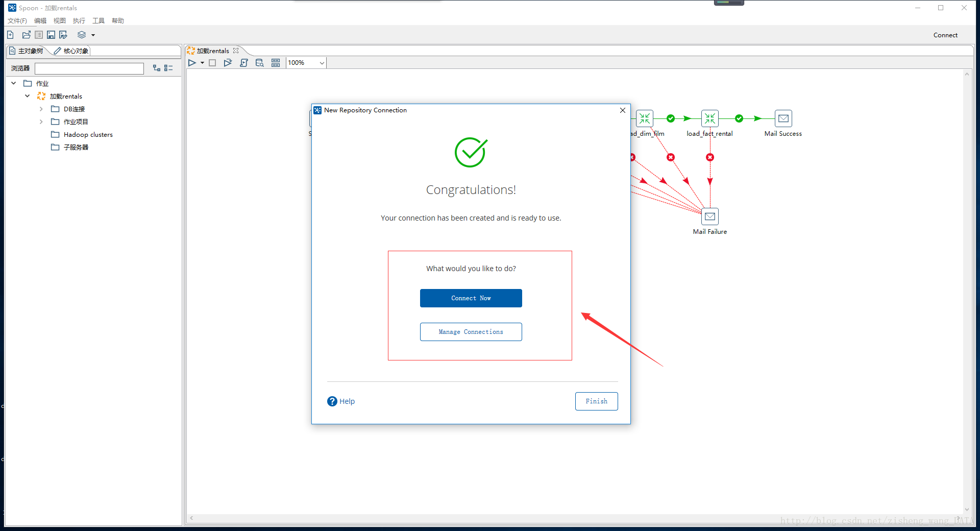Open the 执行 menu
Viewport: 980px width, 531px height.
pyautogui.click(x=79, y=20)
